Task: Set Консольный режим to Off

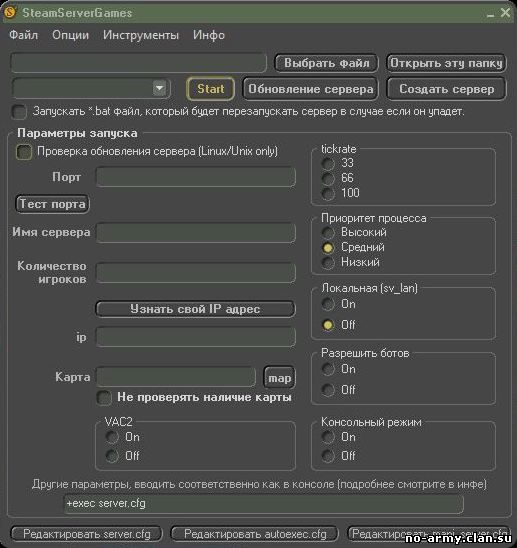Action: click(328, 456)
